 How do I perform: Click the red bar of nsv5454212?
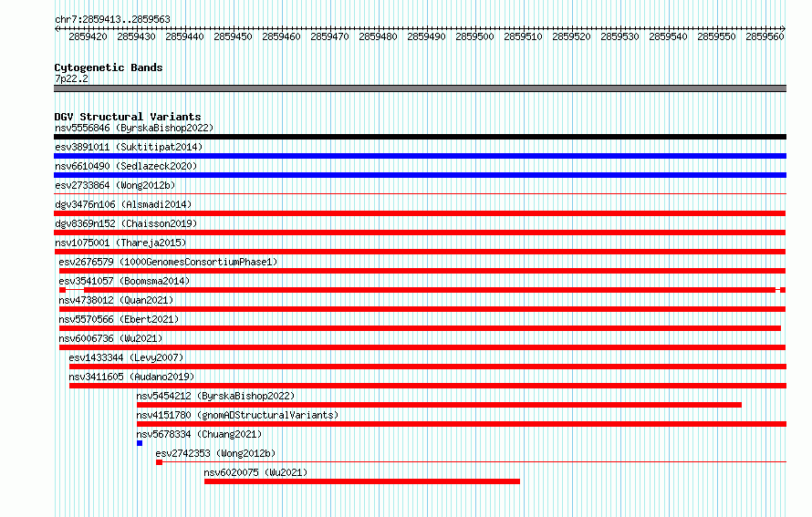coord(439,405)
